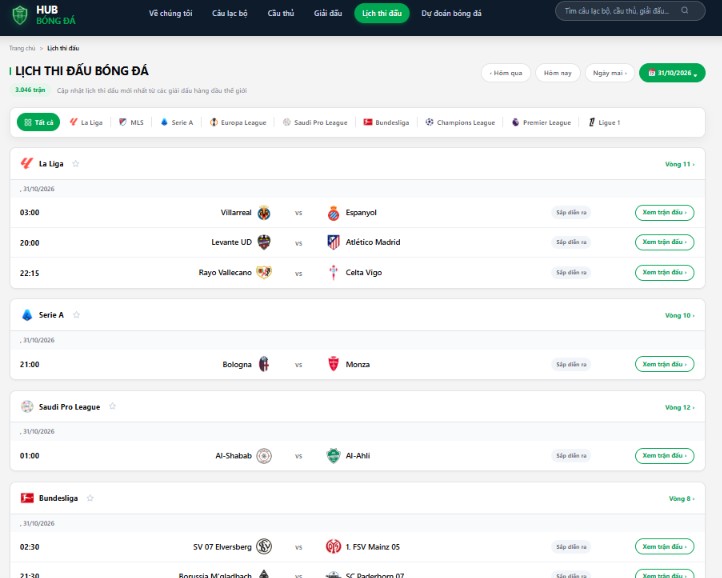Filter fixtures by Saudi Pro League tab
The height and width of the screenshot is (578, 722).
315,123
